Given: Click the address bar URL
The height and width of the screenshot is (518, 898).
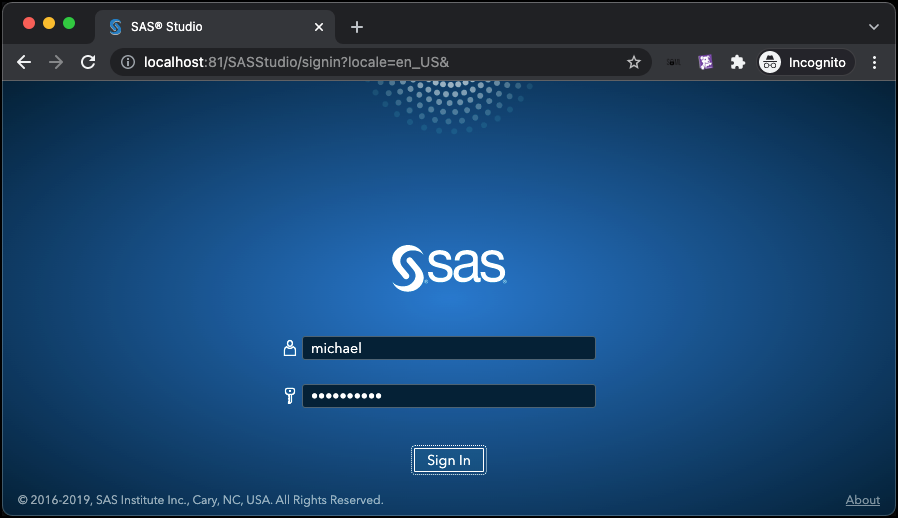Looking at the screenshot, I should (296, 62).
